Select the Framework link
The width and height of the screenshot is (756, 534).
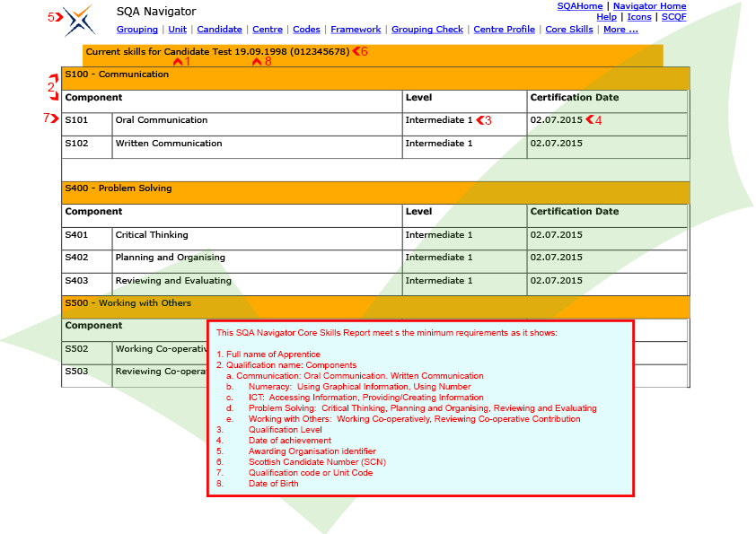pyautogui.click(x=356, y=30)
